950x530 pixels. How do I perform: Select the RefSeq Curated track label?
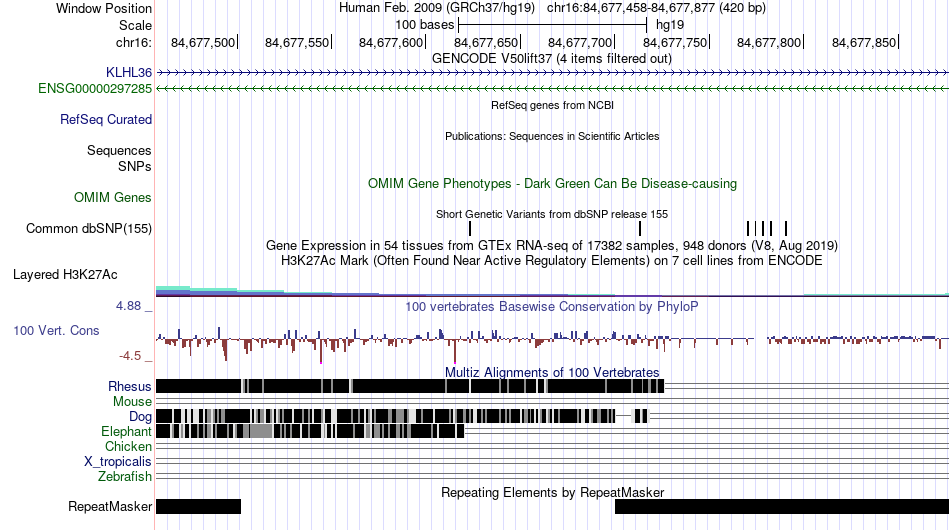(105, 119)
